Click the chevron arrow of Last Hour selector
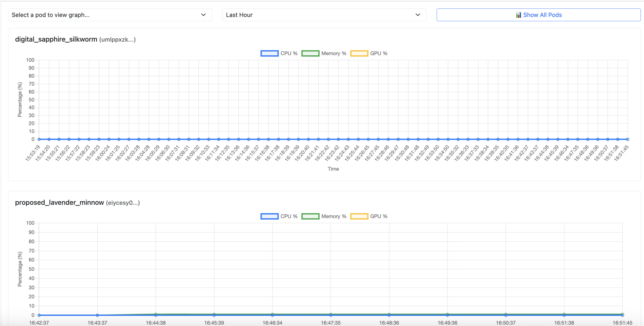The width and height of the screenshot is (644, 326). point(418,15)
